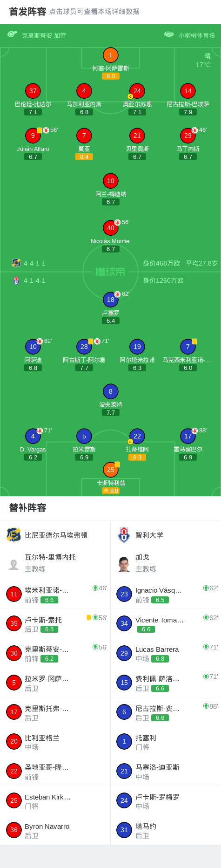Open 智利大学 team crest
Screen dimensions: 221x868
(x=124, y=535)
